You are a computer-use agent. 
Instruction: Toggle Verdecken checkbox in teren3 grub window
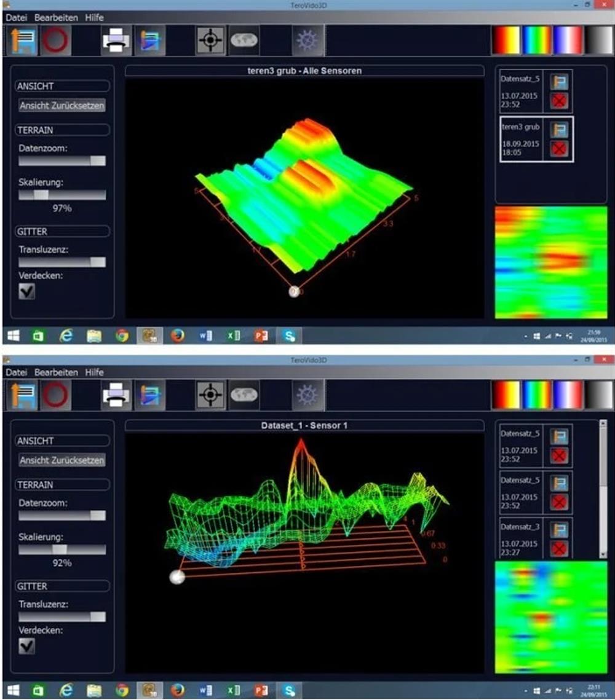pos(26,292)
